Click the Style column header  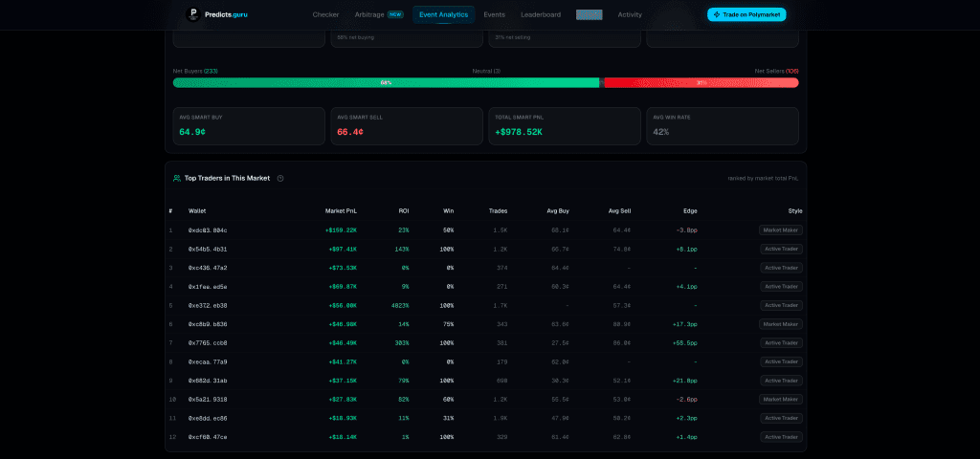pyautogui.click(x=795, y=211)
